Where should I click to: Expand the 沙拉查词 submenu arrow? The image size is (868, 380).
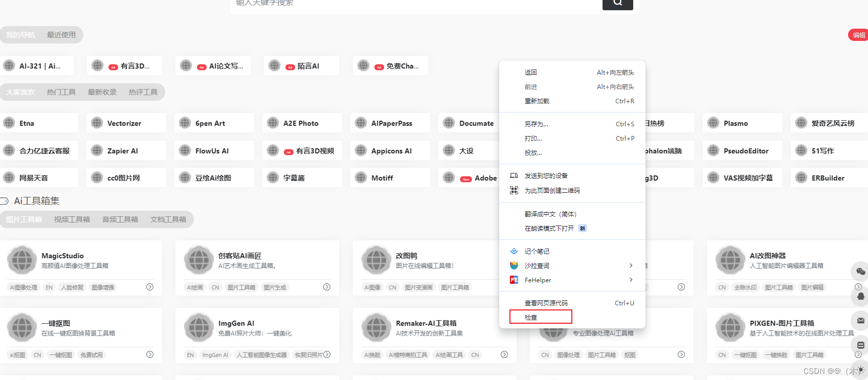click(631, 265)
